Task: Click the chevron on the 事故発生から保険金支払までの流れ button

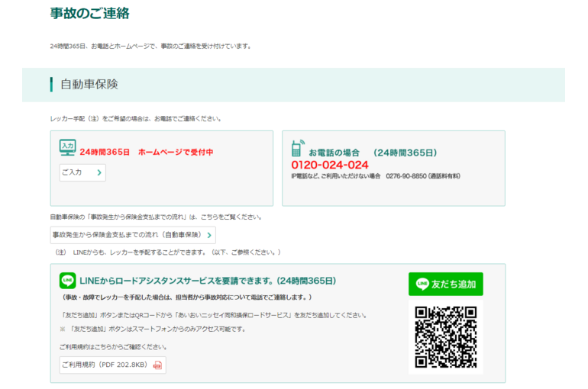Action: (x=209, y=235)
